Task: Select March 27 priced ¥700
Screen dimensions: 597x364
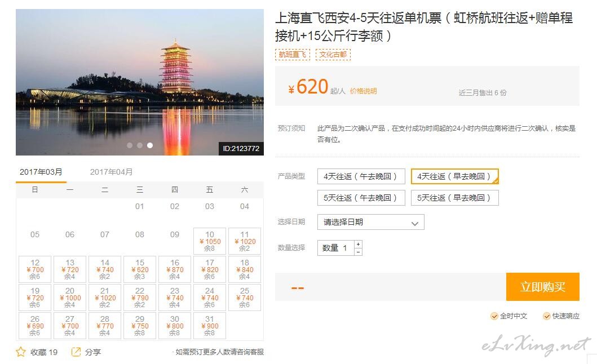Action: pos(70,326)
